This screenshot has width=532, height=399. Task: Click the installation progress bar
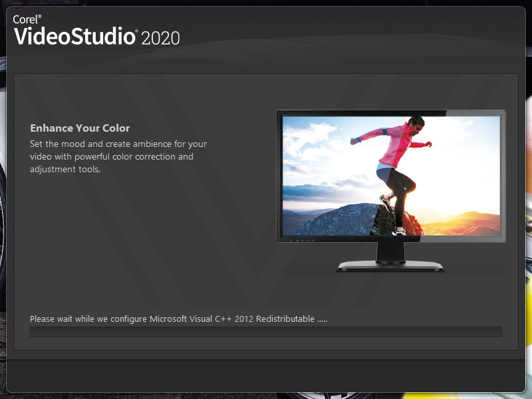pyautogui.click(x=265, y=332)
